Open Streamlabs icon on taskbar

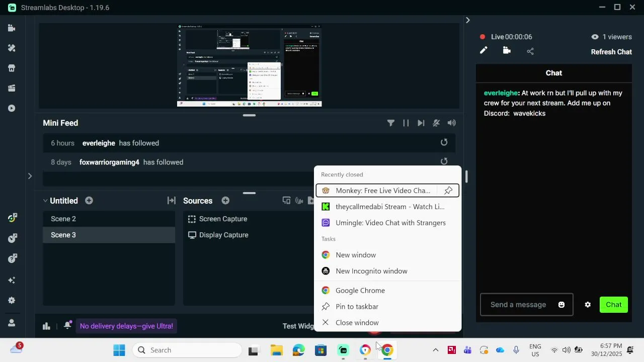(343, 350)
